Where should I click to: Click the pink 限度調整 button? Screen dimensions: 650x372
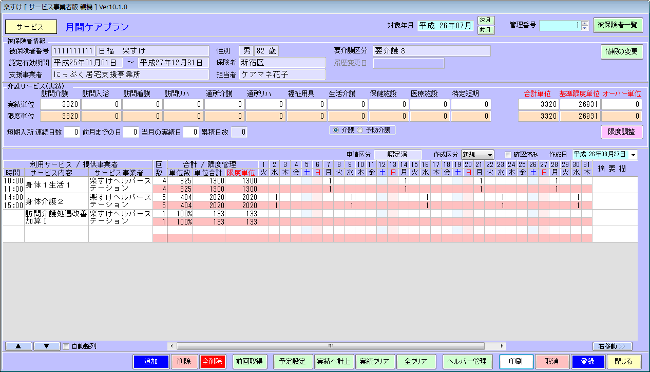tap(621, 132)
